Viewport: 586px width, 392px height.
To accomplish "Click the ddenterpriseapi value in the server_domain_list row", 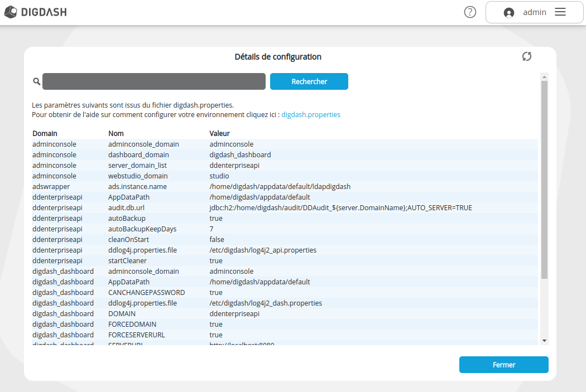I will tap(234, 166).
